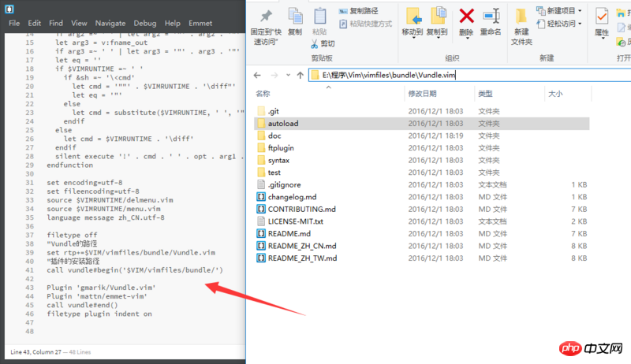The image size is (631, 364).
Task: Click code line "call vundle#end()"
Action: (82, 305)
